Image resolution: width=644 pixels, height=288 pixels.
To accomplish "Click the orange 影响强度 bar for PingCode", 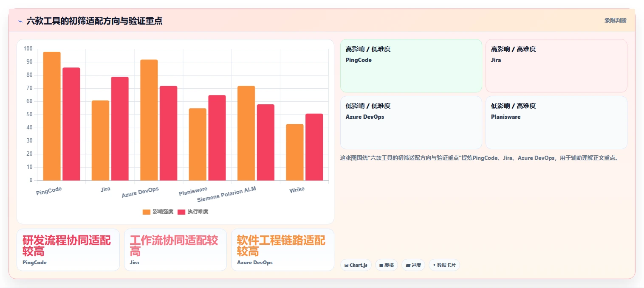I will point(52,116).
